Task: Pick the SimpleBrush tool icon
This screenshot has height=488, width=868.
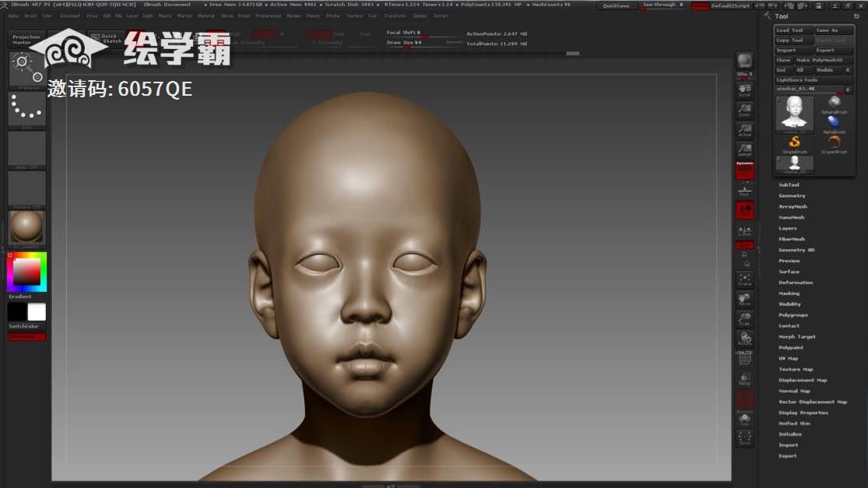Action: pyautogui.click(x=795, y=143)
